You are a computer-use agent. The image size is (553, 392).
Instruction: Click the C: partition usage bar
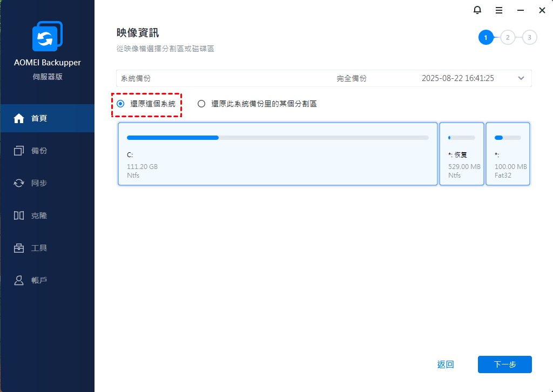[x=278, y=138]
